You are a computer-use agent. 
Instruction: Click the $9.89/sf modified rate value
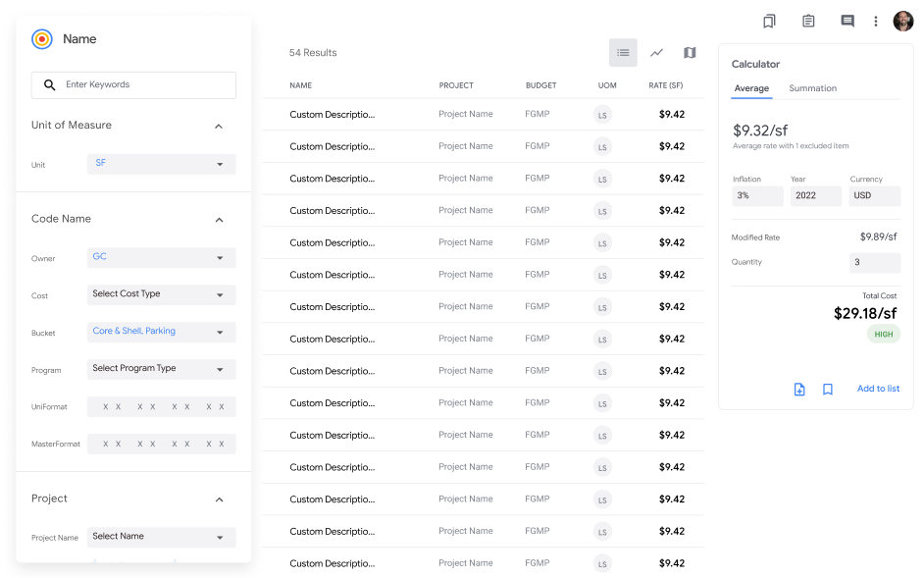coord(878,237)
